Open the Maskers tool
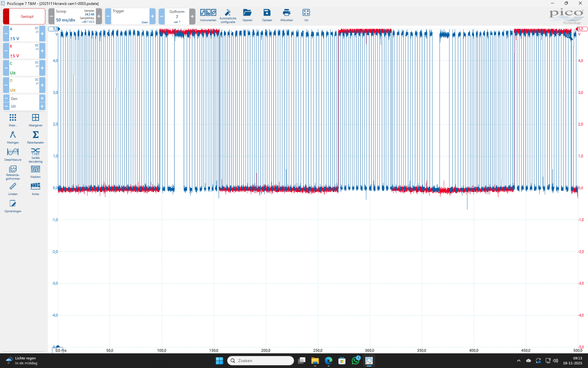This screenshot has width=588, height=368. click(x=36, y=172)
